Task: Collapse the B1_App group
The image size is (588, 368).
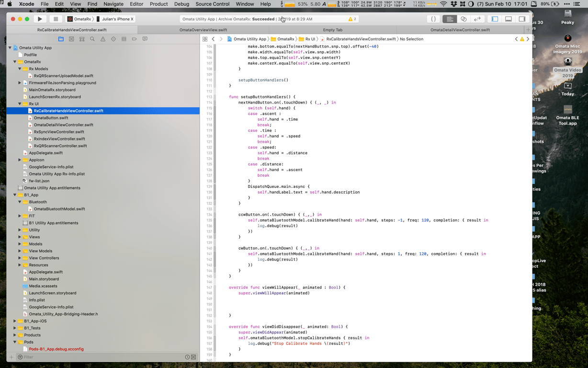Action: pyautogui.click(x=15, y=195)
